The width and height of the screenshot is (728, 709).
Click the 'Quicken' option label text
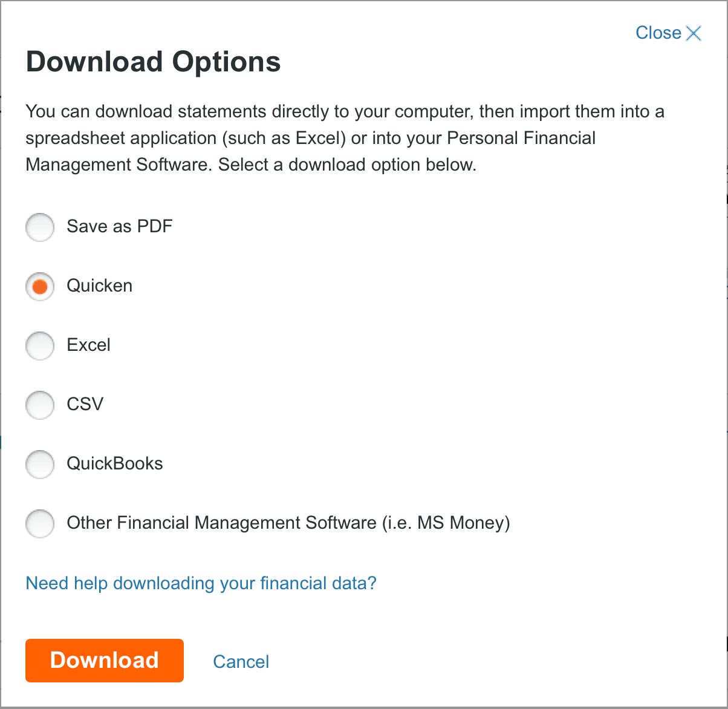100,286
